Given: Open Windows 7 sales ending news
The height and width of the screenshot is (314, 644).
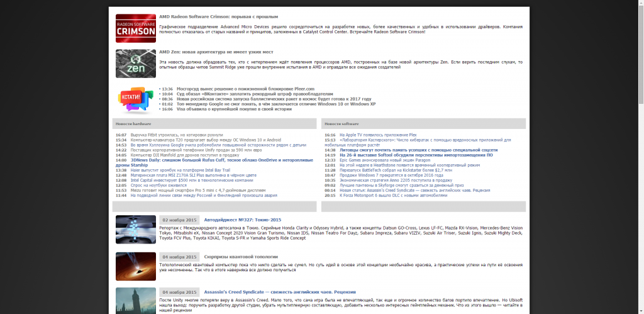Looking at the screenshot, I should click(391, 175).
